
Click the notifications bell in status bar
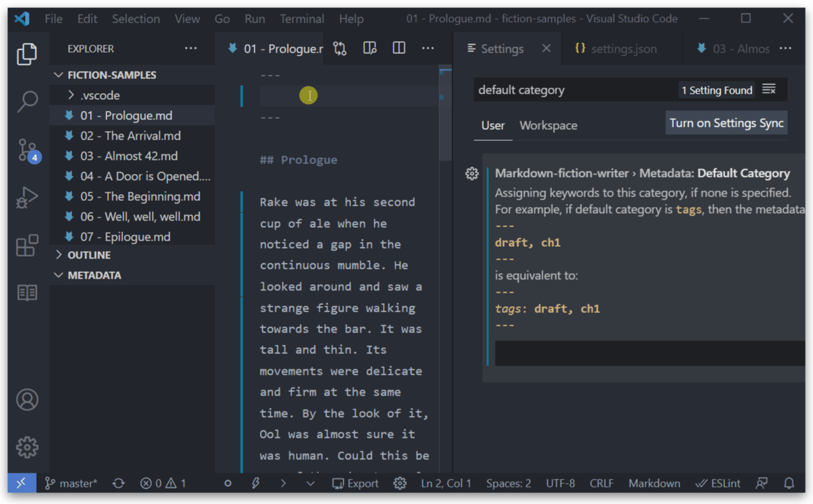pos(789,483)
